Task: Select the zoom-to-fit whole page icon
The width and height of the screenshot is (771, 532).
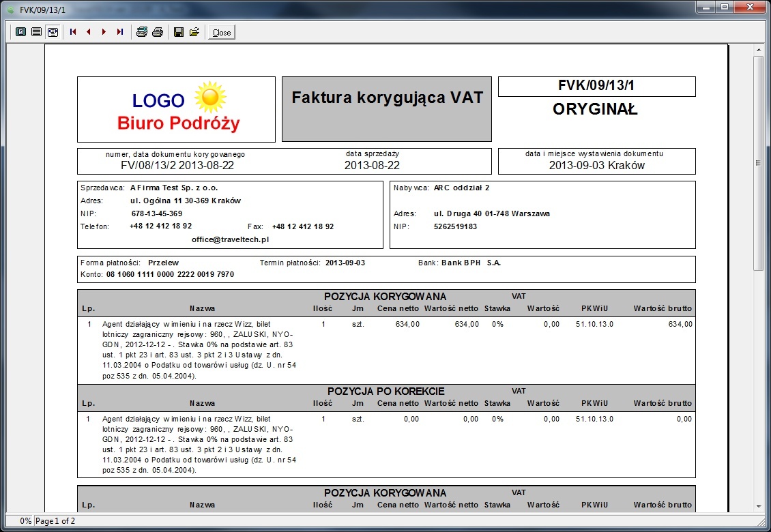Action: [x=20, y=32]
